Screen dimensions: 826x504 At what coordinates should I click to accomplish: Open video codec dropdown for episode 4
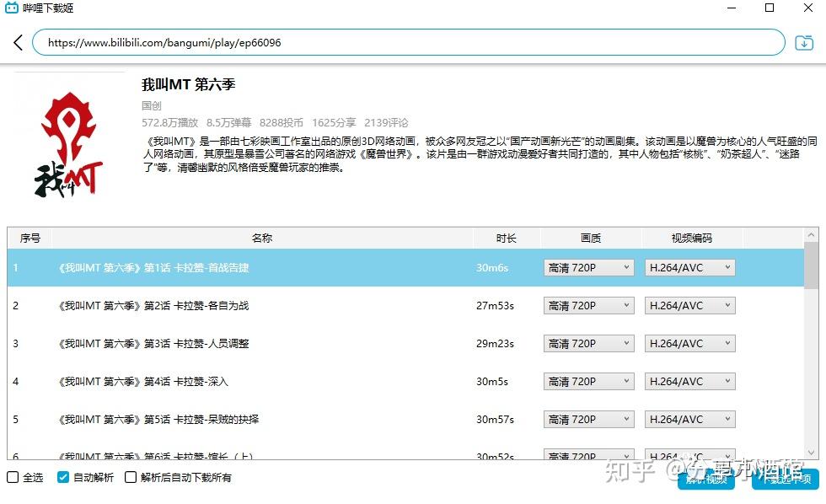[x=689, y=381]
